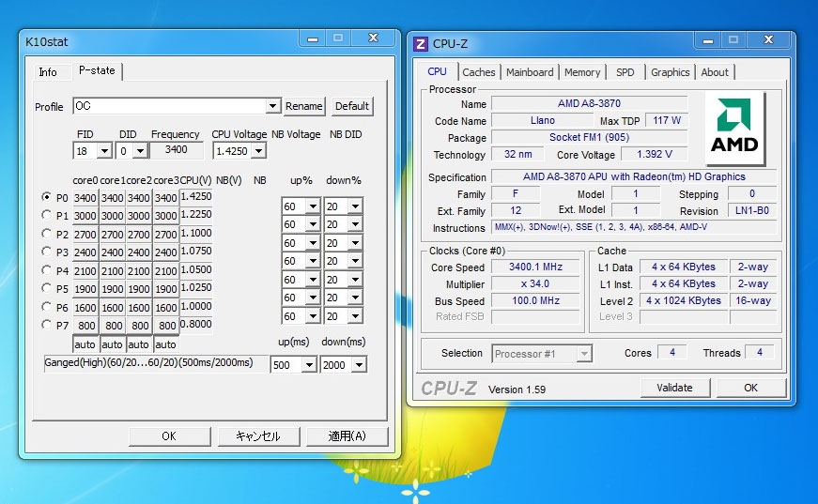Click the Default button in K10stat
Viewport: 818px width, 504px height.
[351, 106]
